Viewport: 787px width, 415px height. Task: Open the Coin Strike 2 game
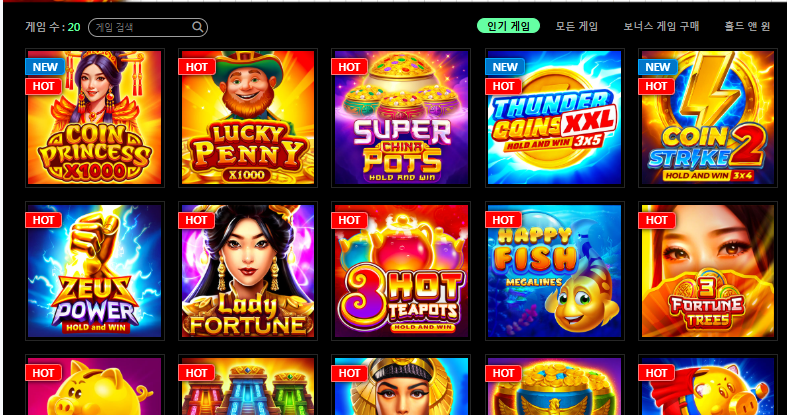pos(708,117)
